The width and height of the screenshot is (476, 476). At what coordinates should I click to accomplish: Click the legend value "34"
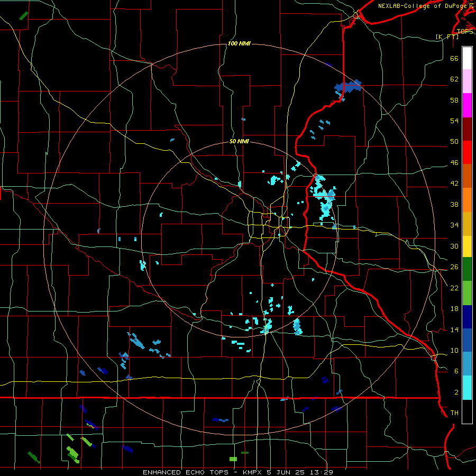454,225
